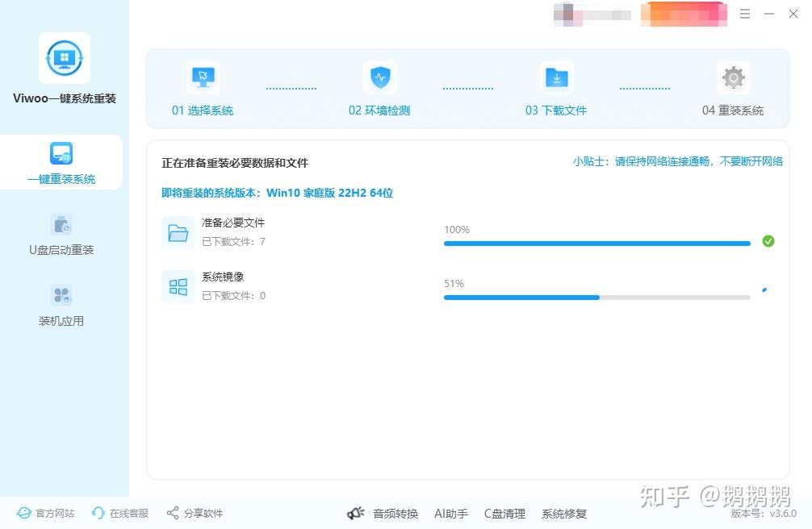Click step 01 选择系统 monitor icon
This screenshot has width=812, height=529.
[203, 77]
